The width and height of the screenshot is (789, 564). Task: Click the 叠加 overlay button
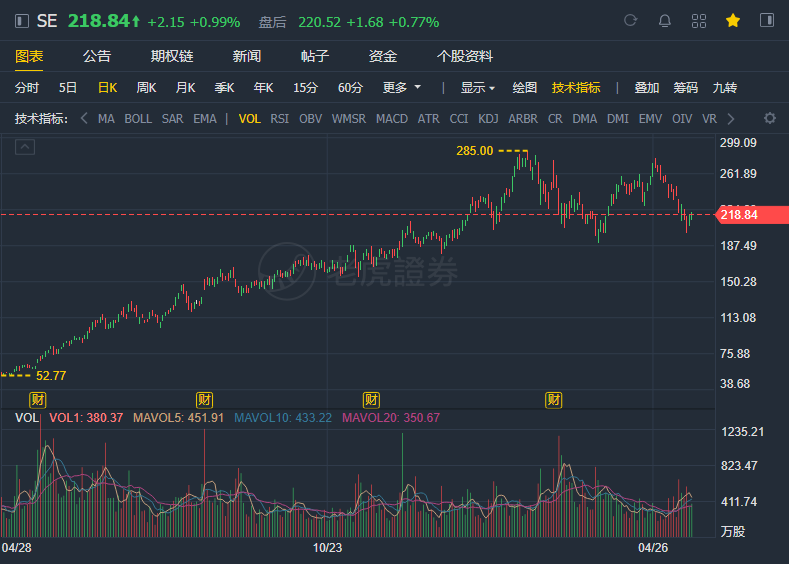pyautogui.click(x=647, y=88)
